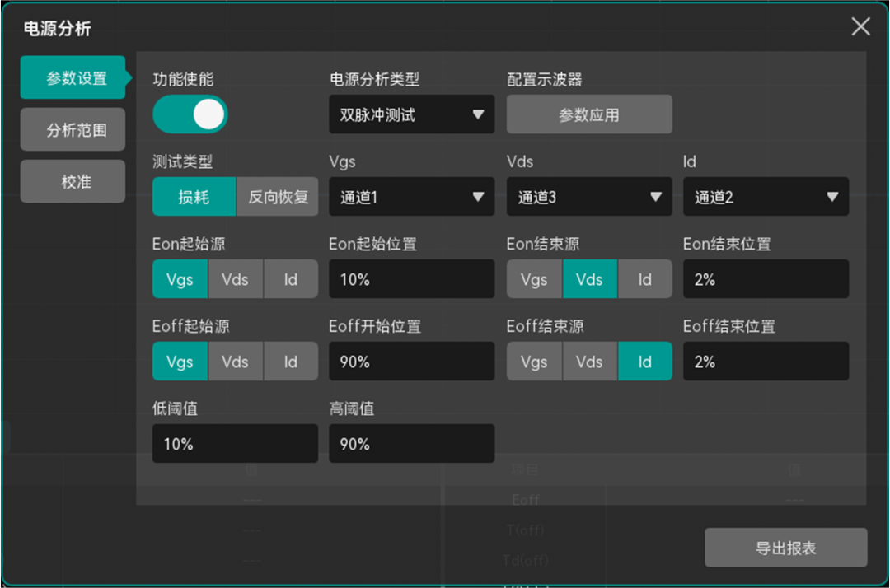Select Id as the Eon结束源

645,278
